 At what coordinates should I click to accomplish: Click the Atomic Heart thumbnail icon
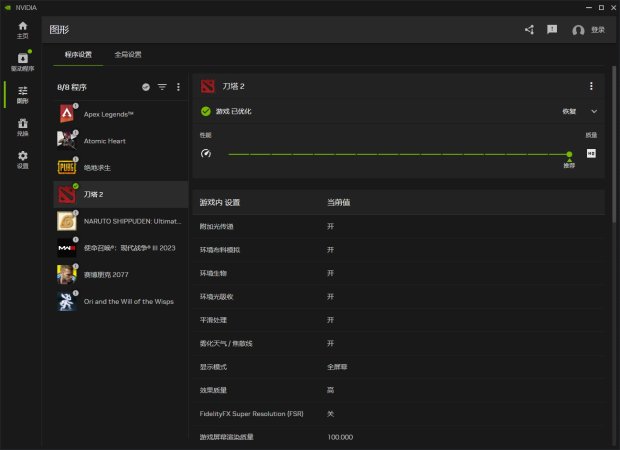point(67,141)
